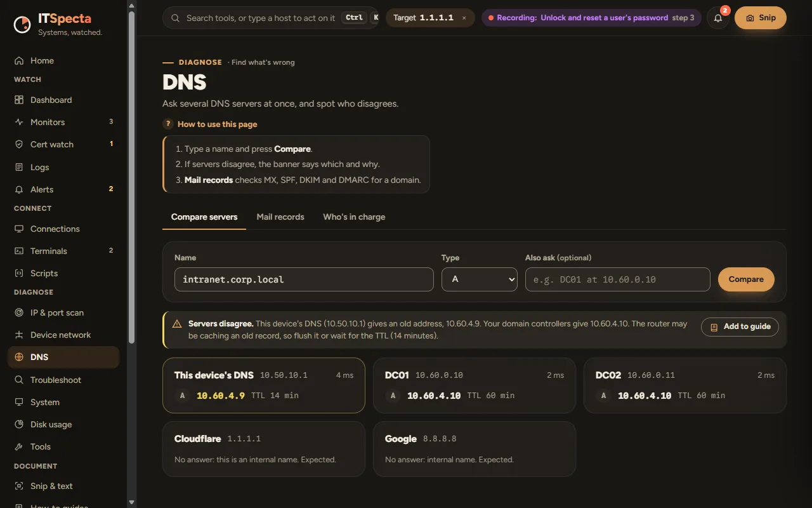Open IP & port scan
Image resolution: width=812 pixels, height=508 pixels.
tap(63, 313)
